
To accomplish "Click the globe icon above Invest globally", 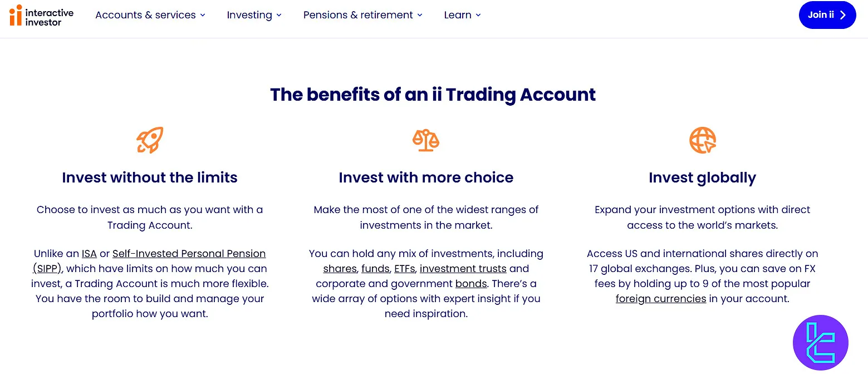I will (x=702, y=140).
